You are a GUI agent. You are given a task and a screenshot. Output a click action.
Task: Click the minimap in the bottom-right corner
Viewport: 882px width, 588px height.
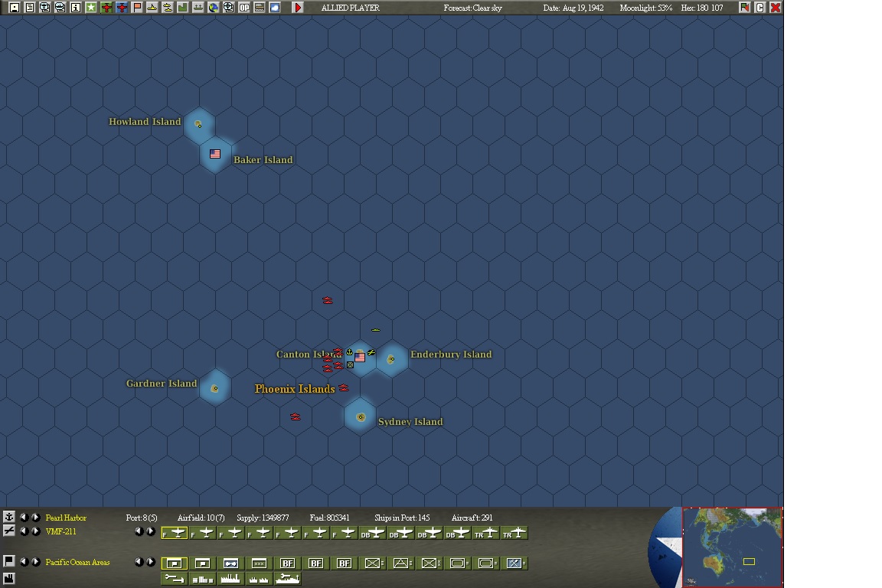pos(731,546)
